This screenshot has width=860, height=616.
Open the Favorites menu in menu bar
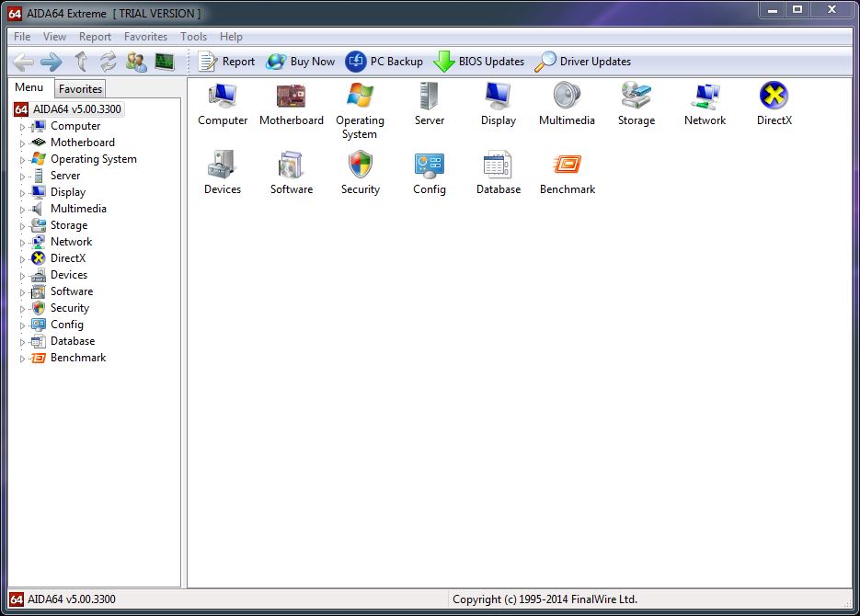coord(145,37)
